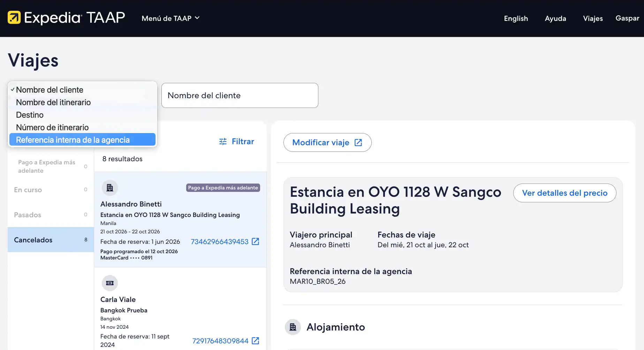Select Número de itinerario option

coord(82,127)
